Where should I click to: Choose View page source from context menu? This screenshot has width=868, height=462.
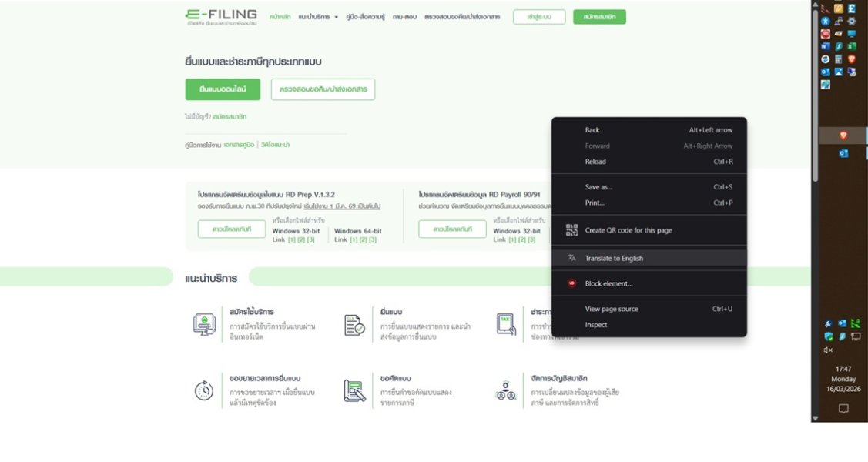[612, 309]
